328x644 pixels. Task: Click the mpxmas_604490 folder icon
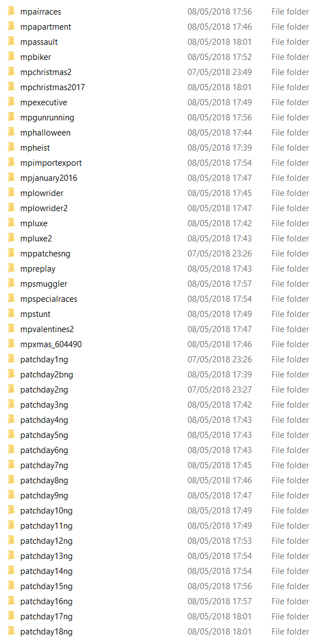pyautogui.click(x=11, y=344)
